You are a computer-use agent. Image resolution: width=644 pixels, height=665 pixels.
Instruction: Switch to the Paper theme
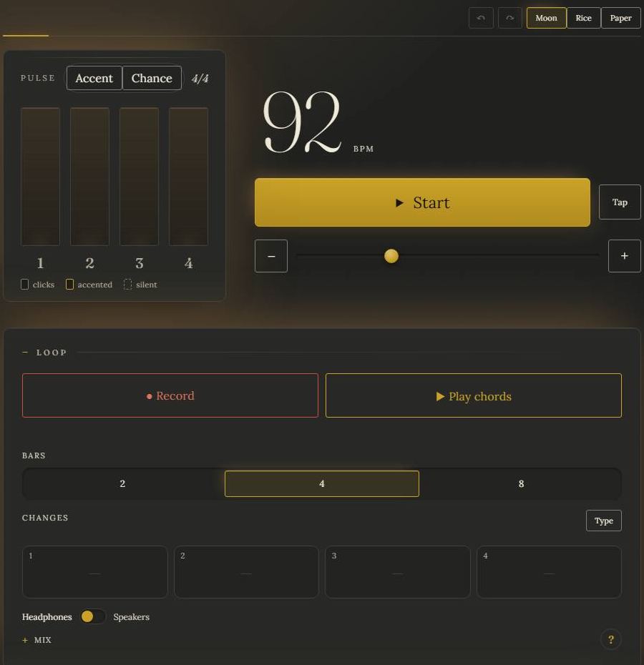pos(620,18)
